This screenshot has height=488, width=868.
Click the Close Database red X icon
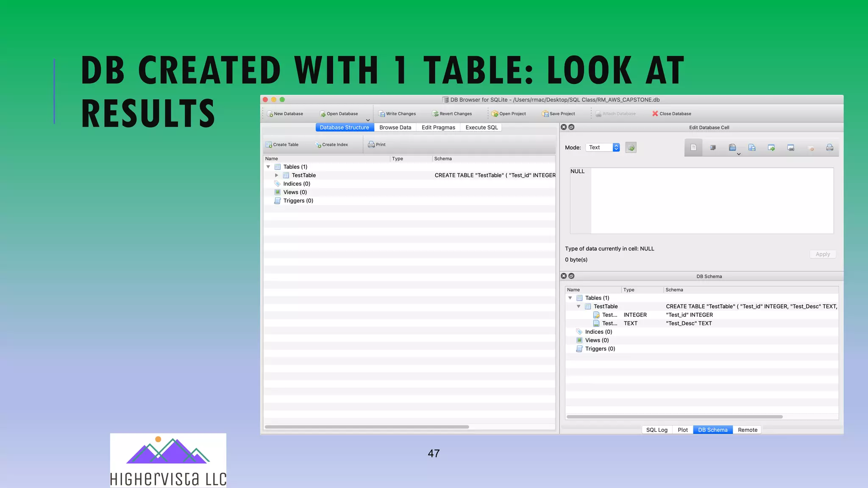pyautogui.click(x=655, y=114)
